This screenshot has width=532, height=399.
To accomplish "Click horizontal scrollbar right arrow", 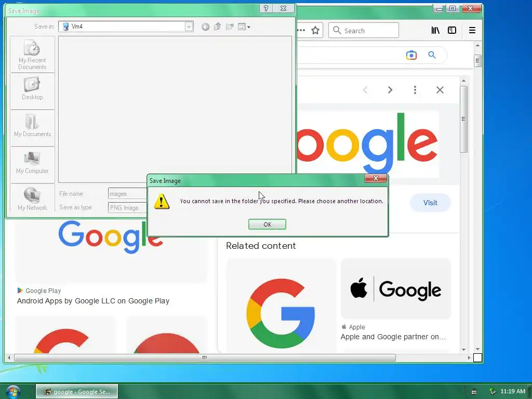I will pyautogui.click(x=469, y=357).
